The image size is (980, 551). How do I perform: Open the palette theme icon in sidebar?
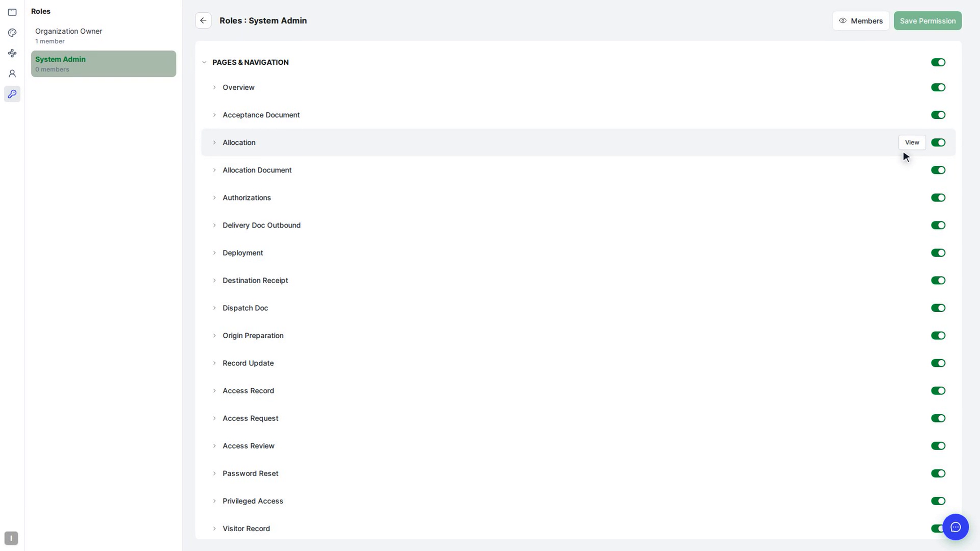click(x=12, y=33)
